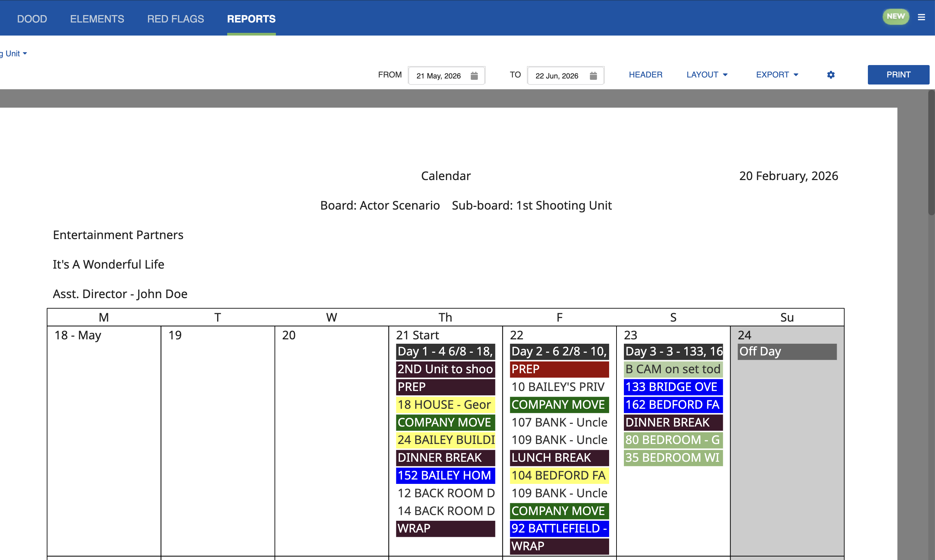Select the REPORTS tab
Screen dimensions: 935x560
[x=251, y=18]
